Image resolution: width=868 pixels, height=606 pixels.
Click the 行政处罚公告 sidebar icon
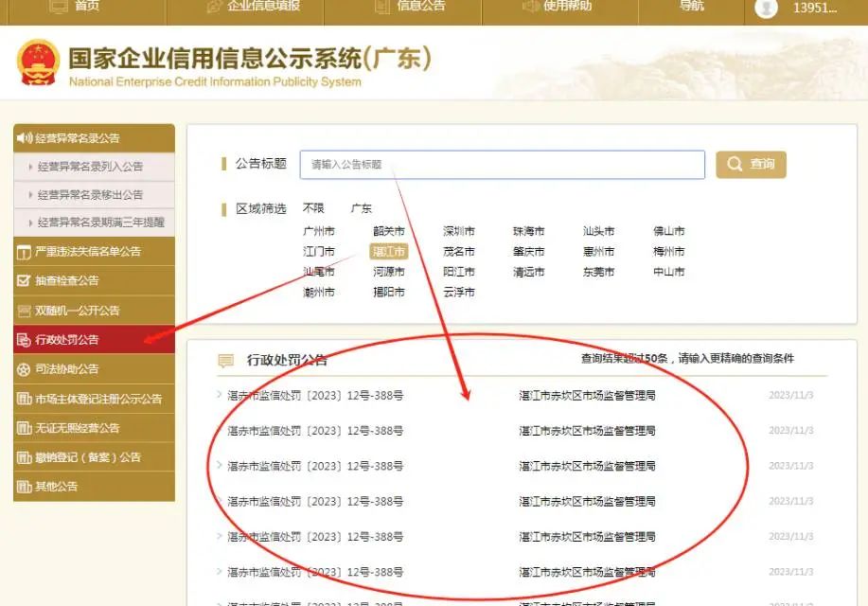coord(24,340)
